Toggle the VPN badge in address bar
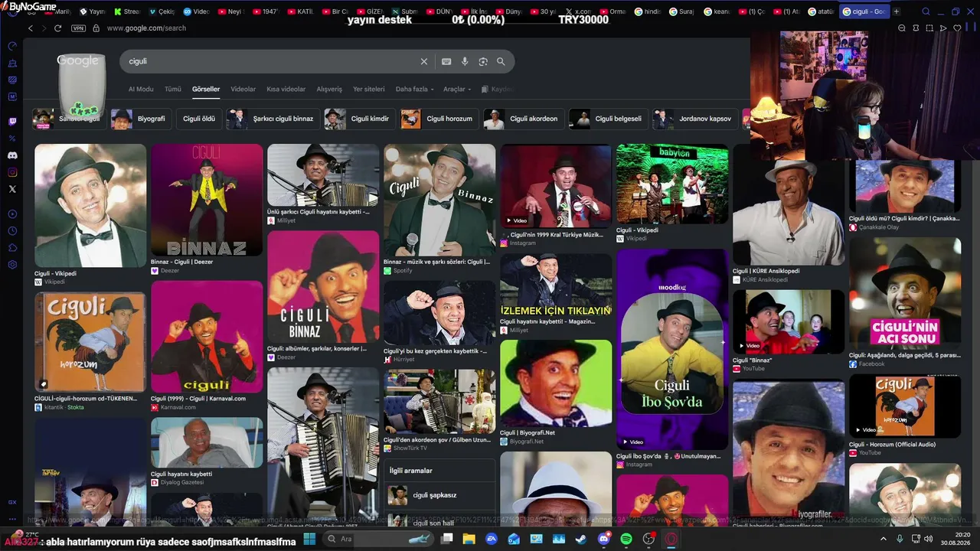This screenshot has width=980, height=551. (78, 28)
